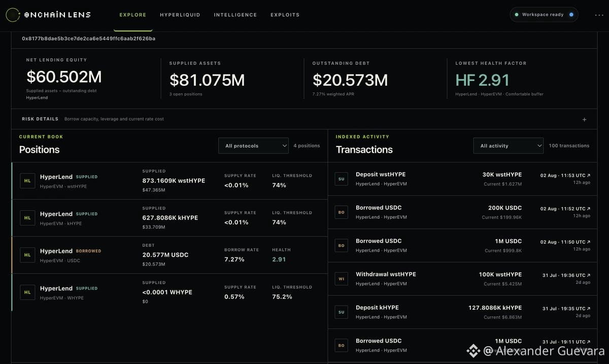Click the Onchain Lens logo icon
This screenshot has width=609, height=364.
[x=13, y=15]
